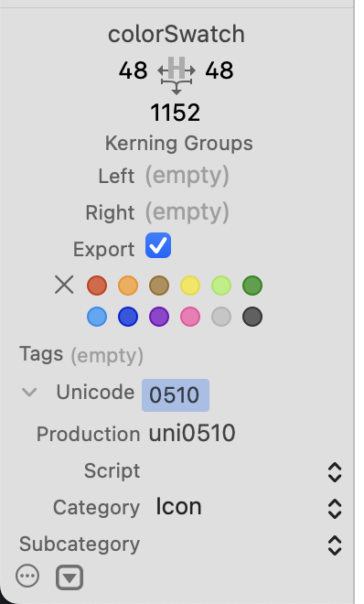
Task: Click the glyph name colorSwatch
Action: coord(177,34)
